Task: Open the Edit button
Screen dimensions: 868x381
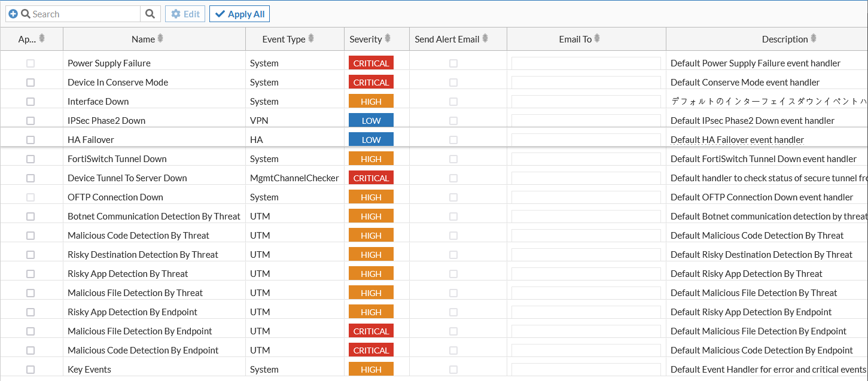Action: point(184,13)
